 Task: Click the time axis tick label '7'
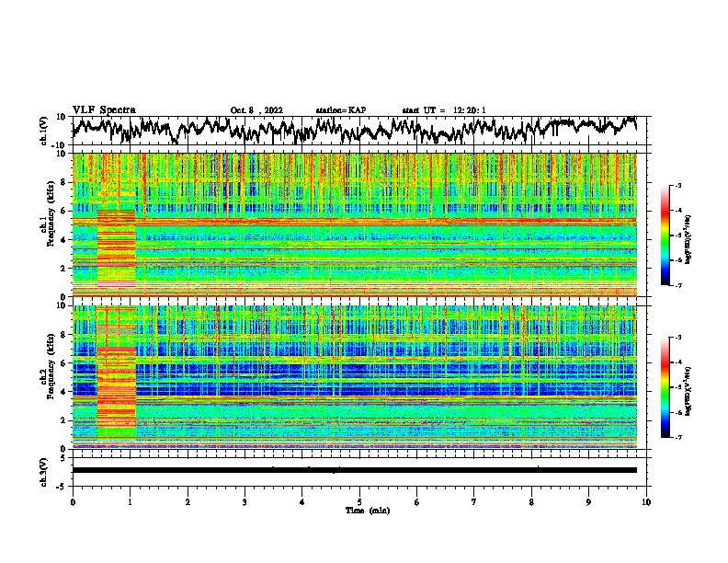(x=474, y=502)
